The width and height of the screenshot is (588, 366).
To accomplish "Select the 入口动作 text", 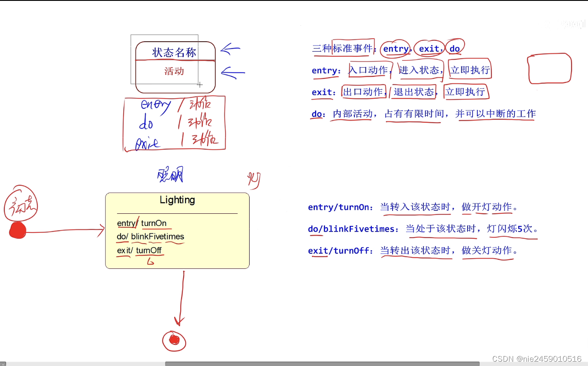I will 368,70.
